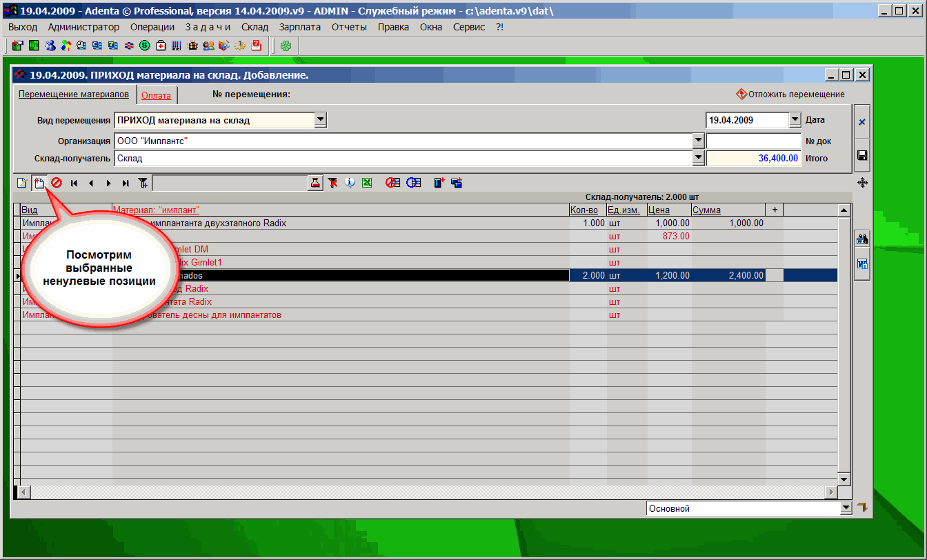Open the Основной dropdown at the bottom
This screenshot has height=560, width=927.
click(846, 508)
